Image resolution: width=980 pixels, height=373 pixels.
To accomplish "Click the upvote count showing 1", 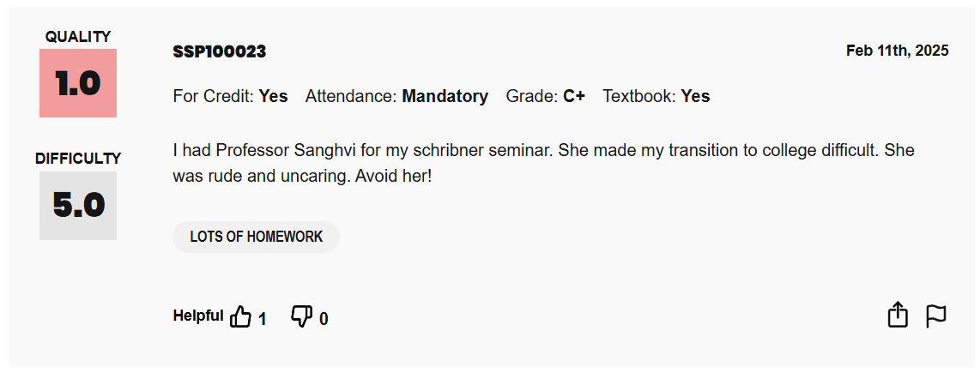I will click(263, 319).
